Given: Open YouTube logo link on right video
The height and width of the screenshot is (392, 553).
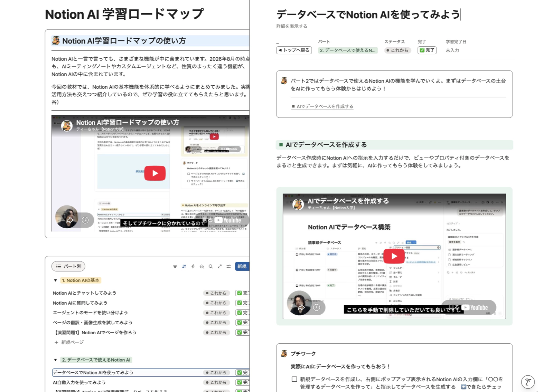Looking at the screenshot, I should (475, 307).
